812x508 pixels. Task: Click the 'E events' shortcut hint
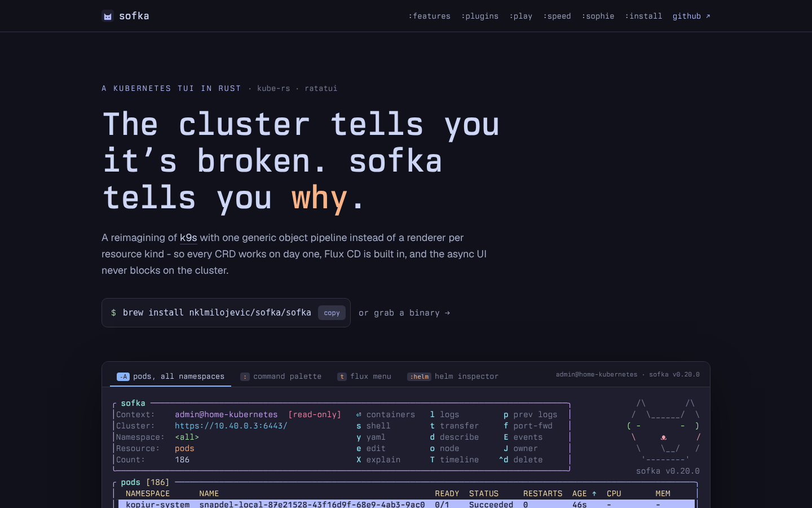[523, 437]
